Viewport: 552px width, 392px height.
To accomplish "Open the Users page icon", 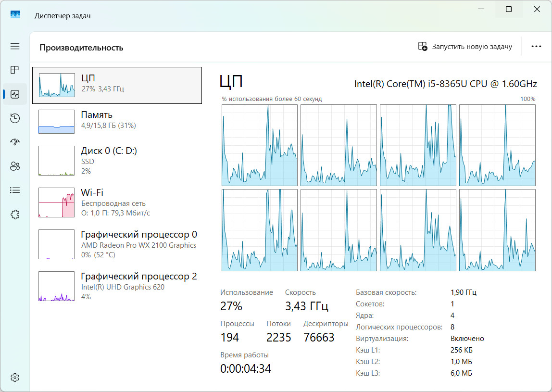I will [15, 166].
